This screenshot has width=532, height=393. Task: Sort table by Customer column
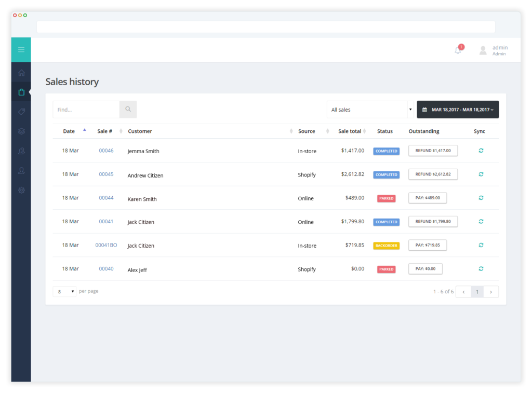pyautogui.click(x=140, y=131)
